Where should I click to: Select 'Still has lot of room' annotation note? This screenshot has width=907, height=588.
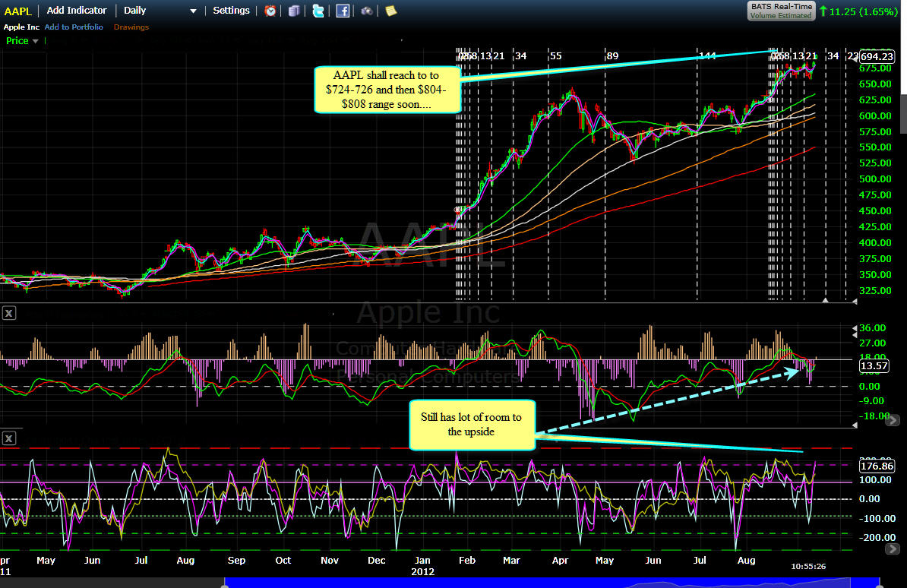[472, 425]
